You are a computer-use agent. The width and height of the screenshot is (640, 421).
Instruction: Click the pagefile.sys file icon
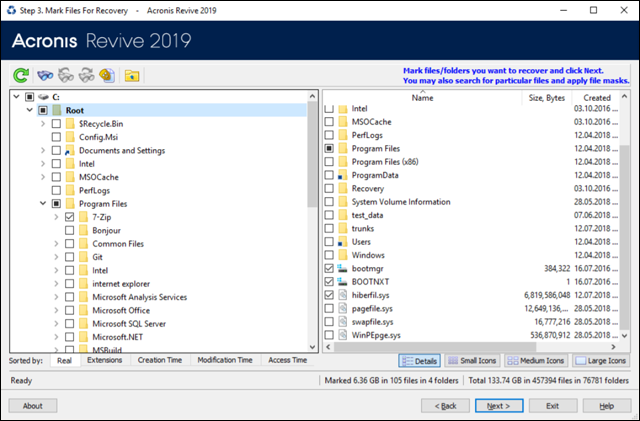pos(343,308)
